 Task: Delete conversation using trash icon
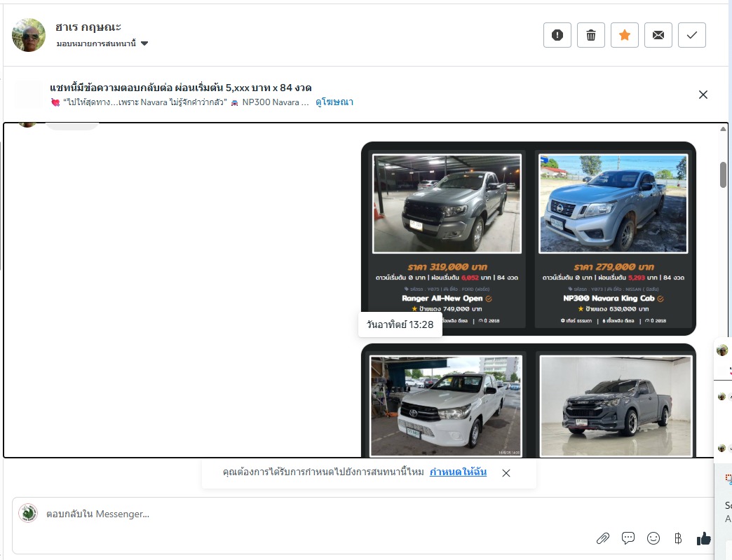pos(590,35)
